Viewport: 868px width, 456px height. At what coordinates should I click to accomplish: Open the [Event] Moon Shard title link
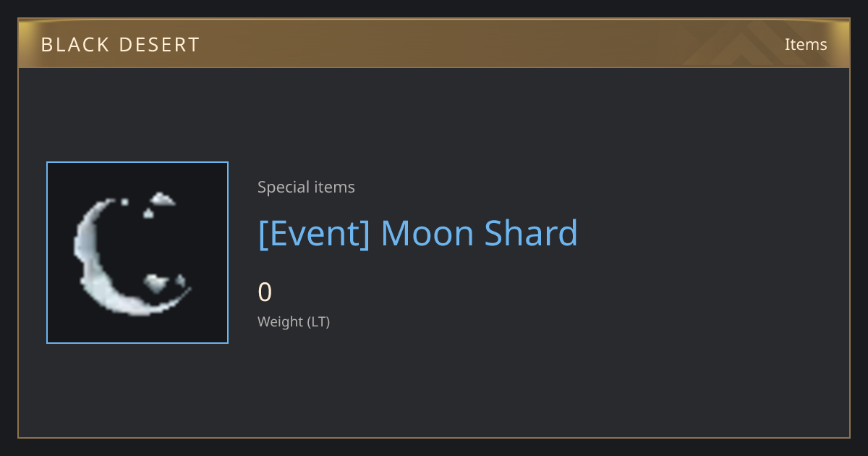pos(418,233)
